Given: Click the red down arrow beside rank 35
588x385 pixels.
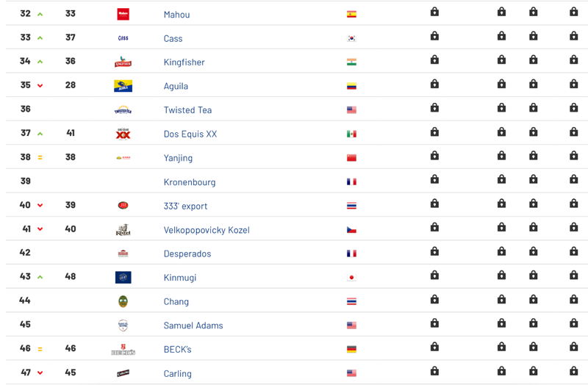Looking at the screenshot, I should click(x=40, y=86).
